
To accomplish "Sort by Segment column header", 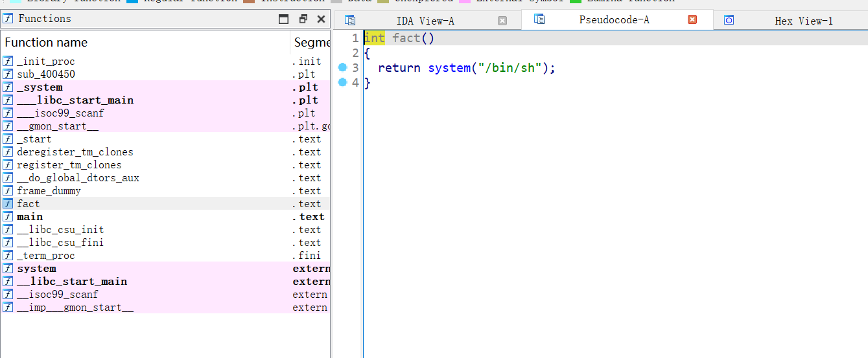I will click(311, 42).
